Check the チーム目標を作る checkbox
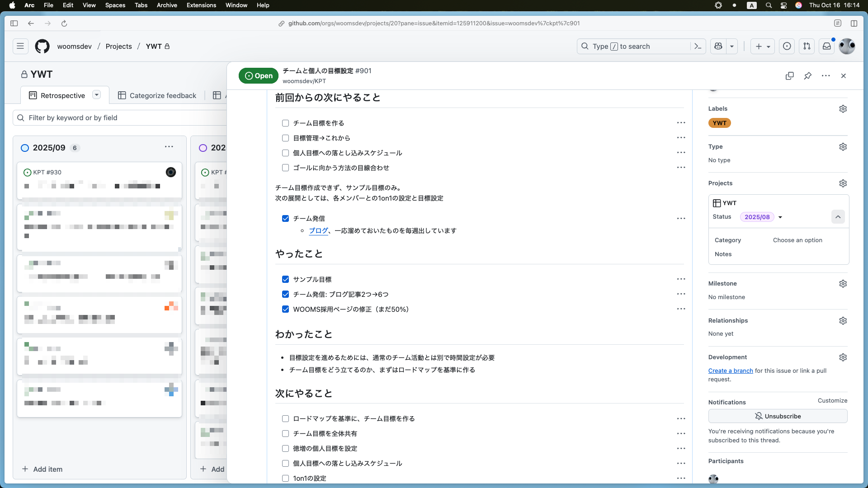The width and height of the screenshot is (868, 488). click(x=285, y=123)
